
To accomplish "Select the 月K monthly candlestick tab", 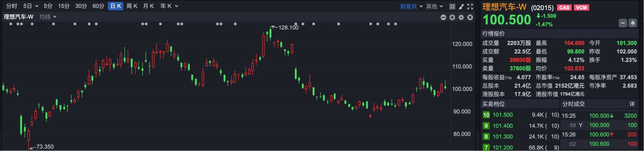I will tap(148, 6).
